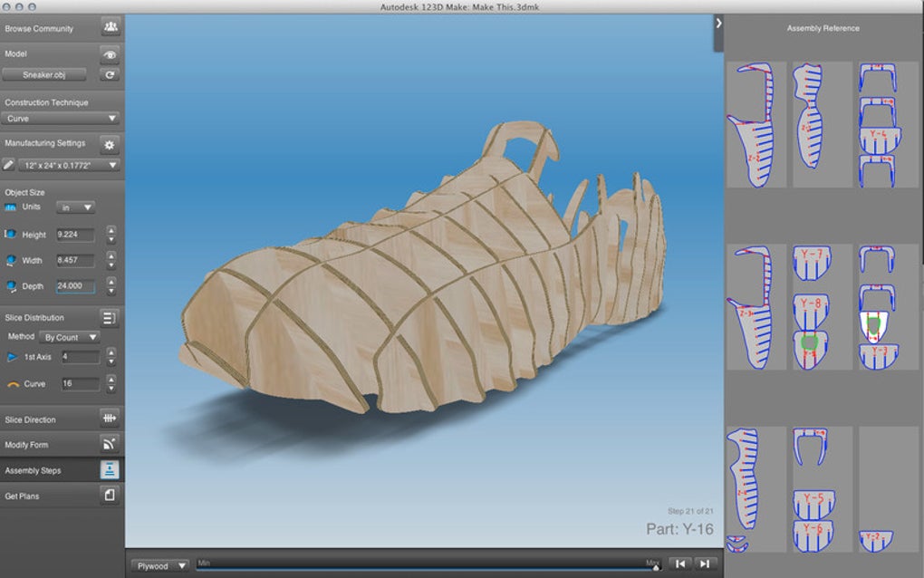Jump to the first assembly step
The height and width of the screenshot is (578, 924).
click(x=680, y=564)
